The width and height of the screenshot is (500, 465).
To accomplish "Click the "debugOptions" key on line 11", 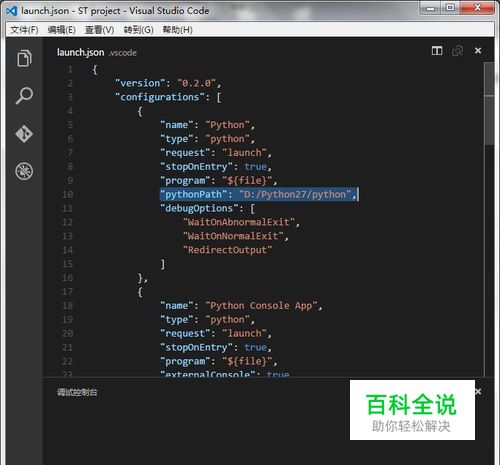I will tap(199, 208).
